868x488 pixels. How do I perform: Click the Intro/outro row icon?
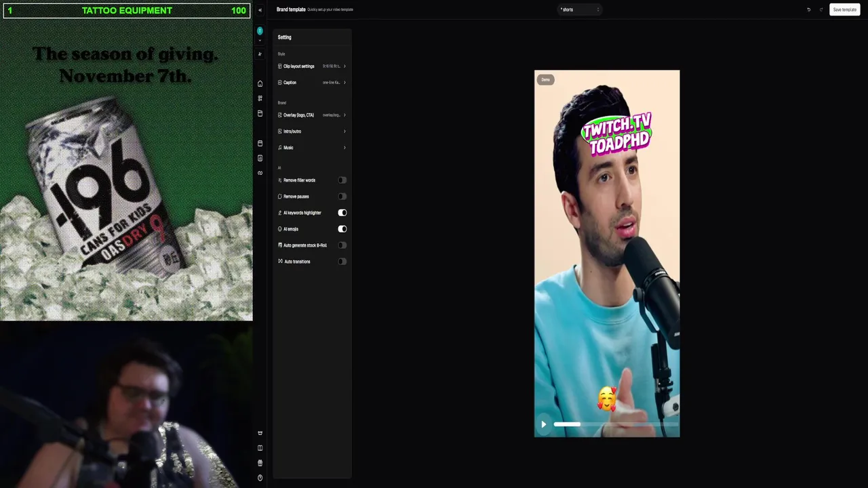(x=280, y=131)
